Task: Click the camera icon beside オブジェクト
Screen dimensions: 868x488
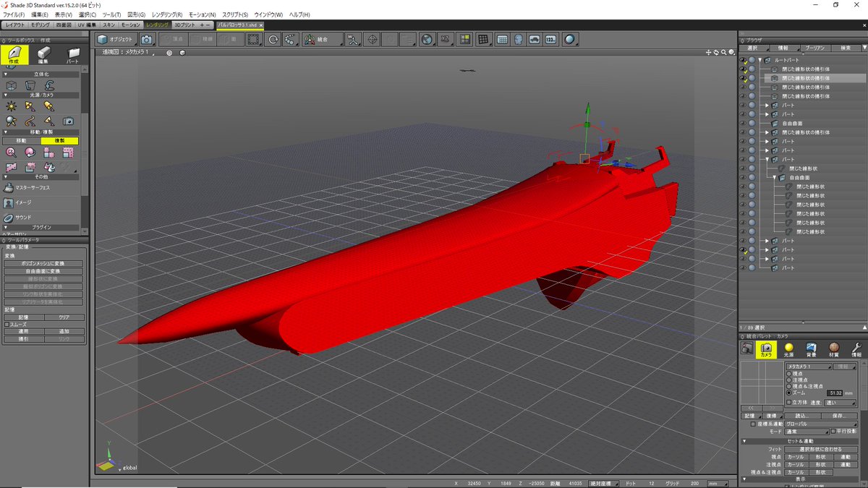Action: [x=146, y=39]
